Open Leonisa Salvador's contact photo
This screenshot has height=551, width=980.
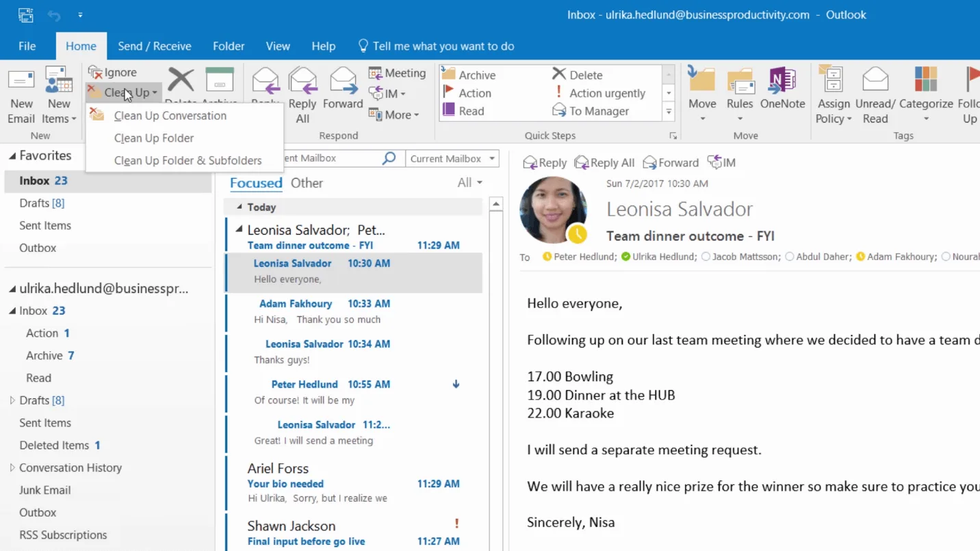click(553, 210)
